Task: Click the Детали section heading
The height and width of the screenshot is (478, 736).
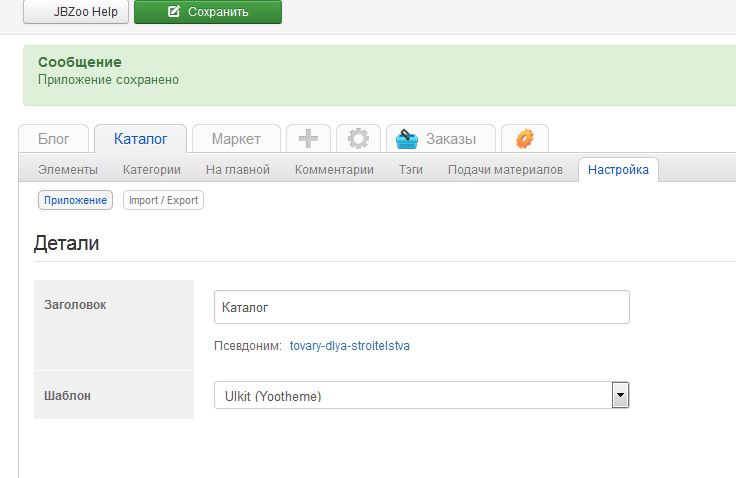Action: point(66,243)
